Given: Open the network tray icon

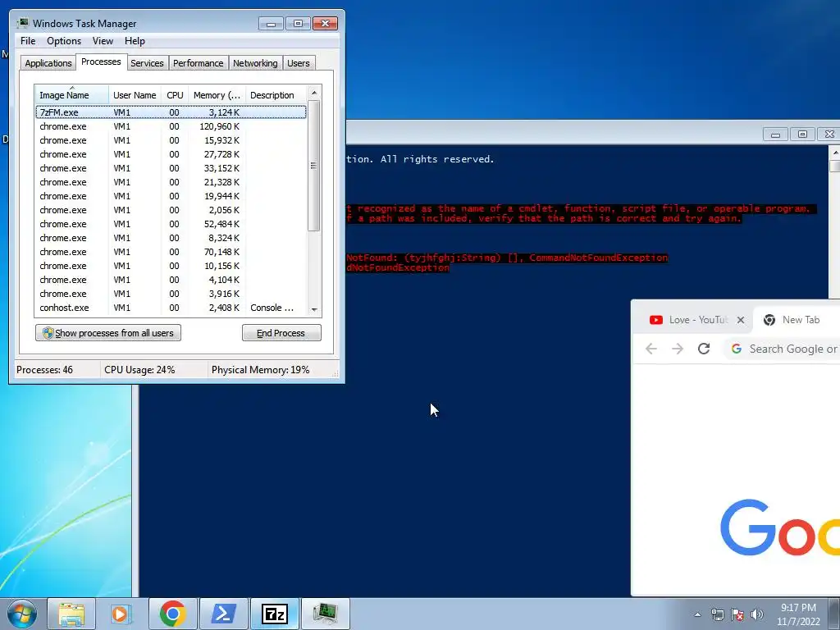Looking at the screenshot, I should pos(717,614).
